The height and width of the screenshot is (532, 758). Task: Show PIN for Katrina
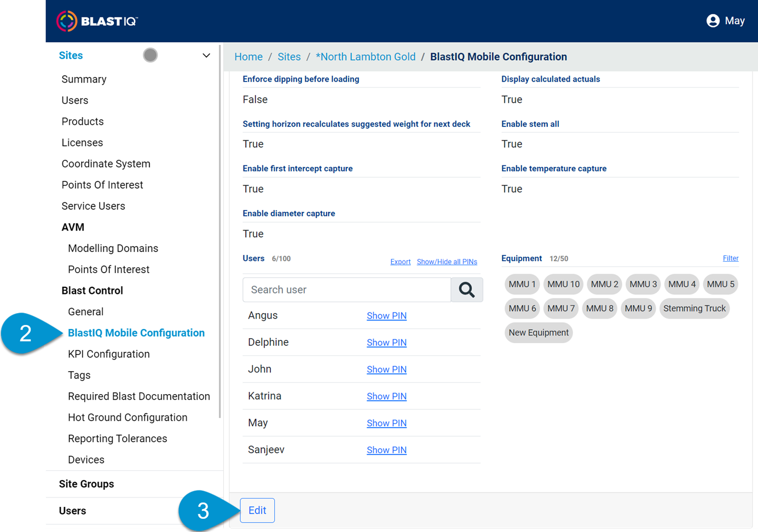click(386, 396)
